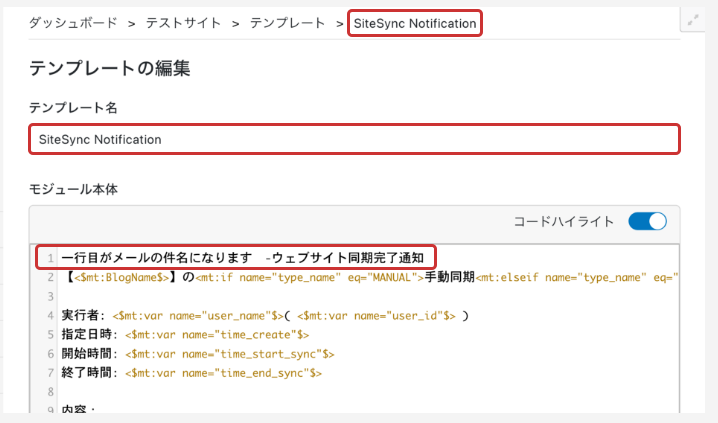
Task: Focus the テンプレート名 input field
Action: coord(354,139)
